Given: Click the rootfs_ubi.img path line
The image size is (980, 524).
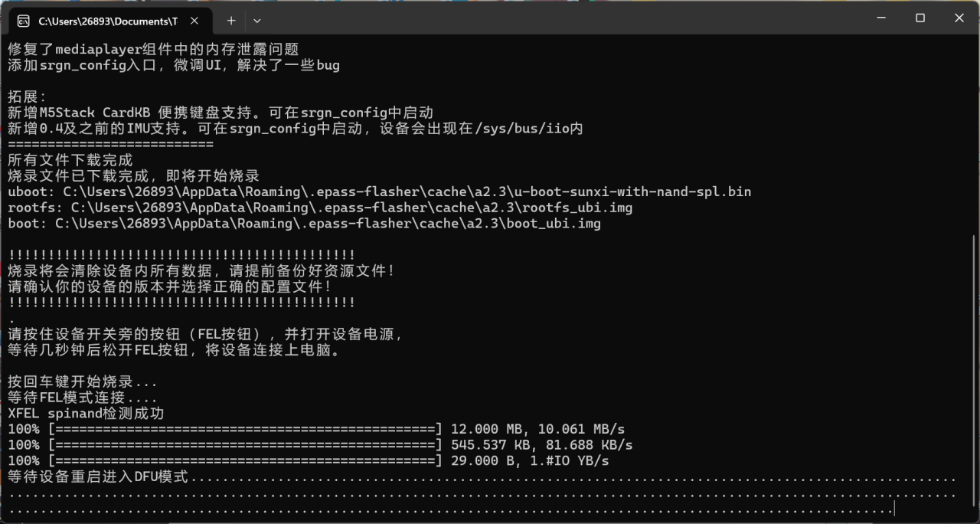Looking at the screenshot, I should (320, 208).
